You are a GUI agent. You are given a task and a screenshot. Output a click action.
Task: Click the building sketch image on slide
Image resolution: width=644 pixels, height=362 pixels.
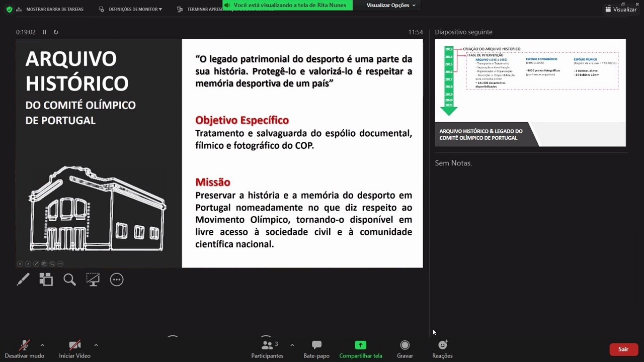tap(97, 209)
